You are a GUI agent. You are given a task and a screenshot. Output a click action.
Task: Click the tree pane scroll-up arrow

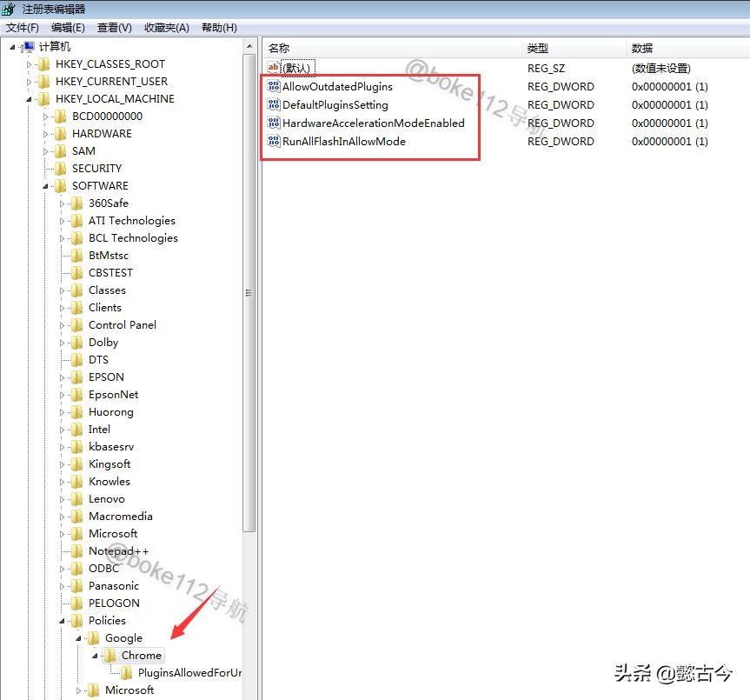point(249,46)
